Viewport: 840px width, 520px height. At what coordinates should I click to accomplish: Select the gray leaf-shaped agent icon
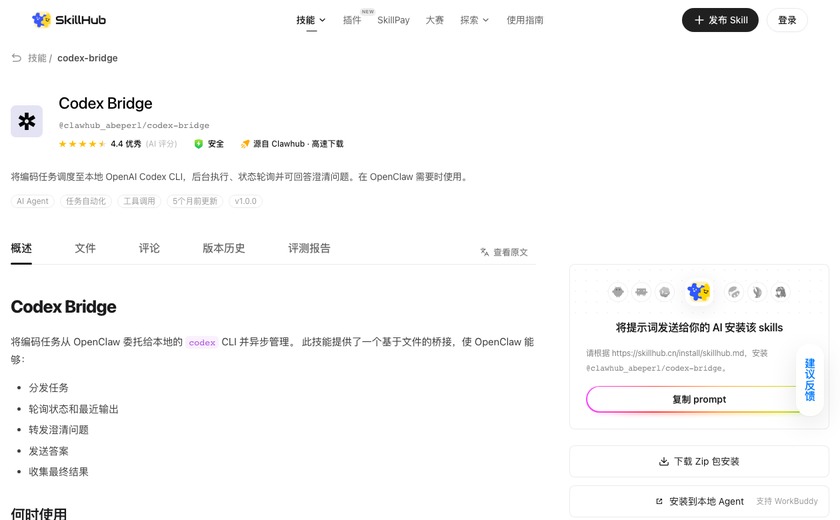pos(757,292)
